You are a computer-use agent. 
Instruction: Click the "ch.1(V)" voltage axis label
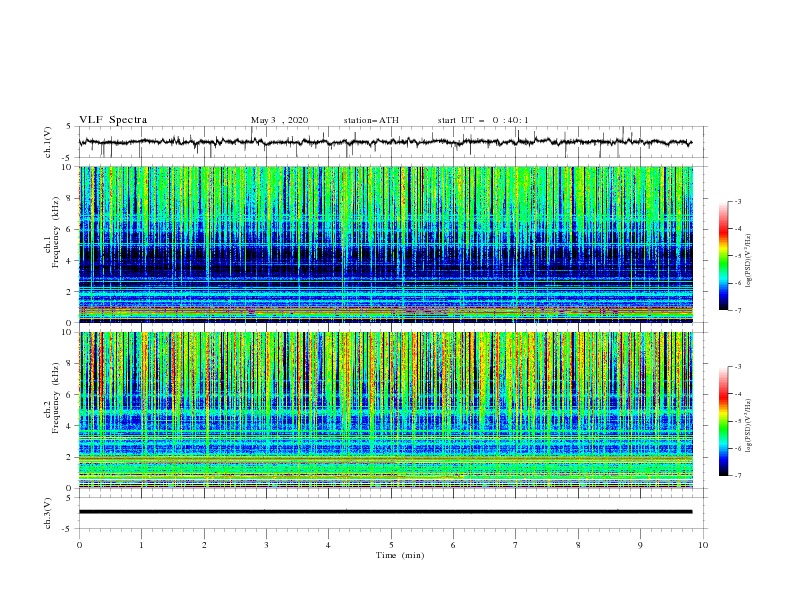coord(48,142)
